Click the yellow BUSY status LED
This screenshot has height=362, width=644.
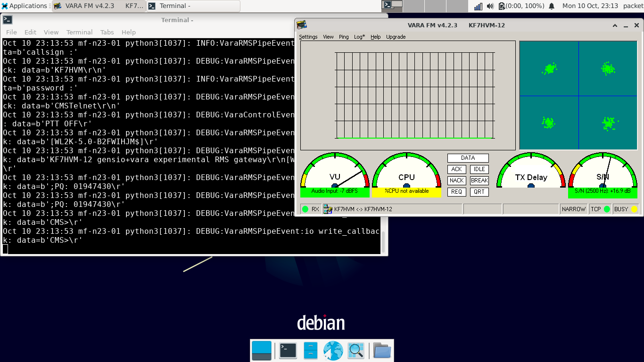click(x=635, y=209)
